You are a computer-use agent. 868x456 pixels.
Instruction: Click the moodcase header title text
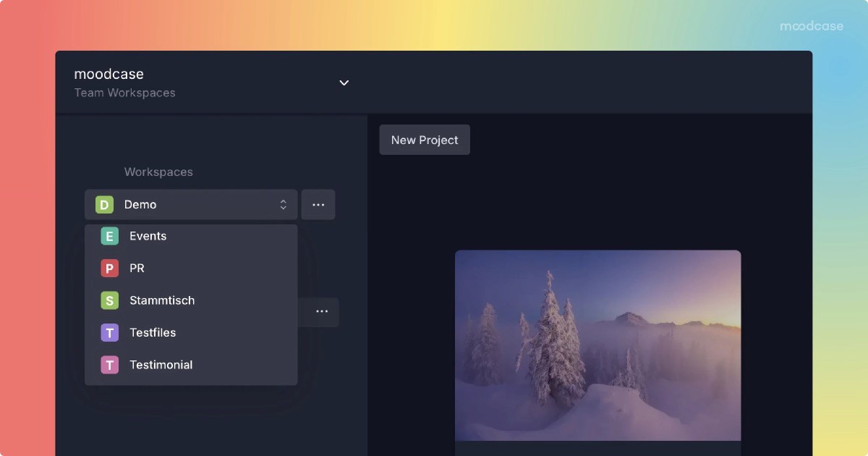point(109,74)
